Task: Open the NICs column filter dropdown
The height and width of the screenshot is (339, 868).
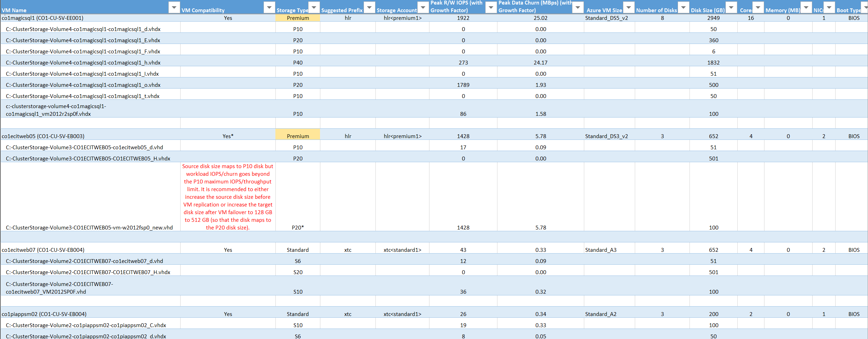Action: tap(829, 7)
